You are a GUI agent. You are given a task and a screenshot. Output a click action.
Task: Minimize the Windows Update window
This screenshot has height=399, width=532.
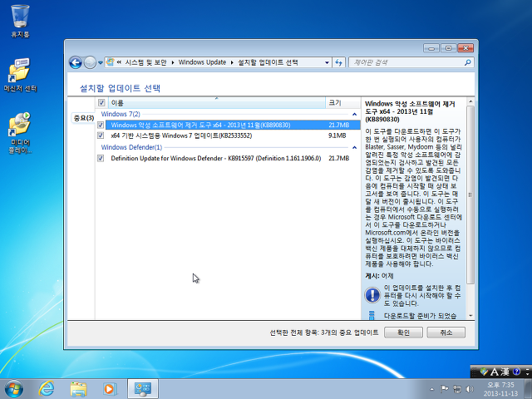[431, 48]
